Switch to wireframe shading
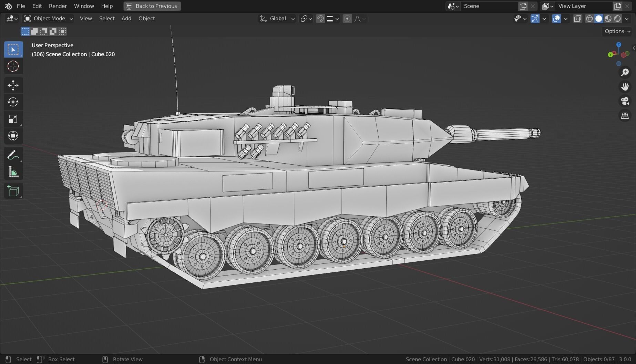The height and width of the screenshot is (364, 636). [589, 19]
